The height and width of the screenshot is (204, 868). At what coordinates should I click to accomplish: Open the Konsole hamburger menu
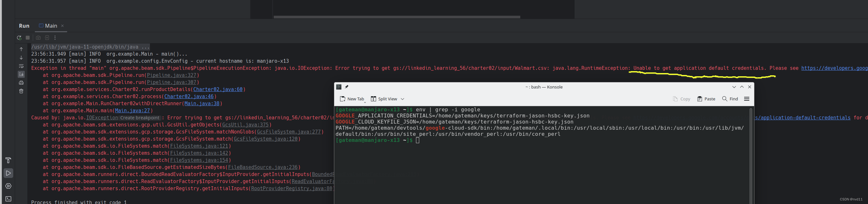tap(747, 99)
